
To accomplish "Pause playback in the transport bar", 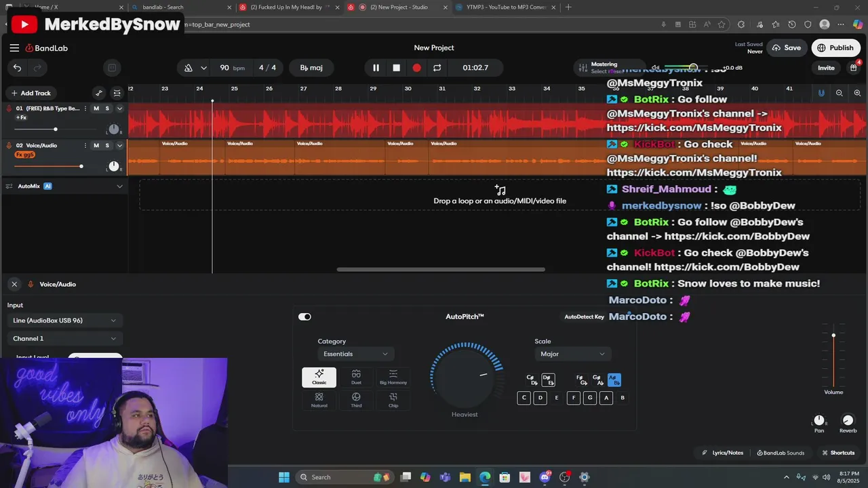I will click(x=376, y=68).
